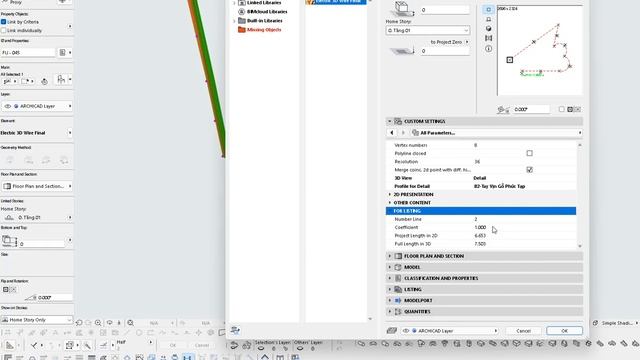The height and width of the screenshot is (360, 640).
Task: Click the Coefficient value 1.000
Action: point(480,227)
